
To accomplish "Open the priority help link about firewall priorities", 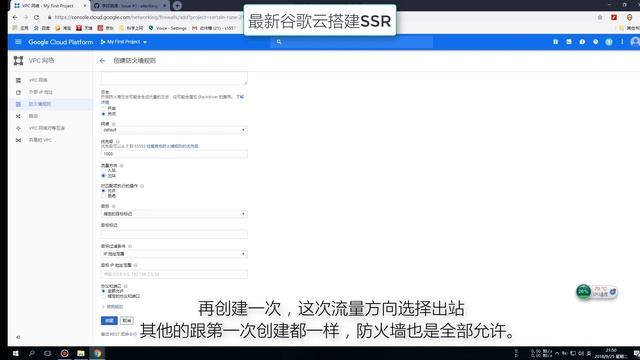I will tap(172, 146).
